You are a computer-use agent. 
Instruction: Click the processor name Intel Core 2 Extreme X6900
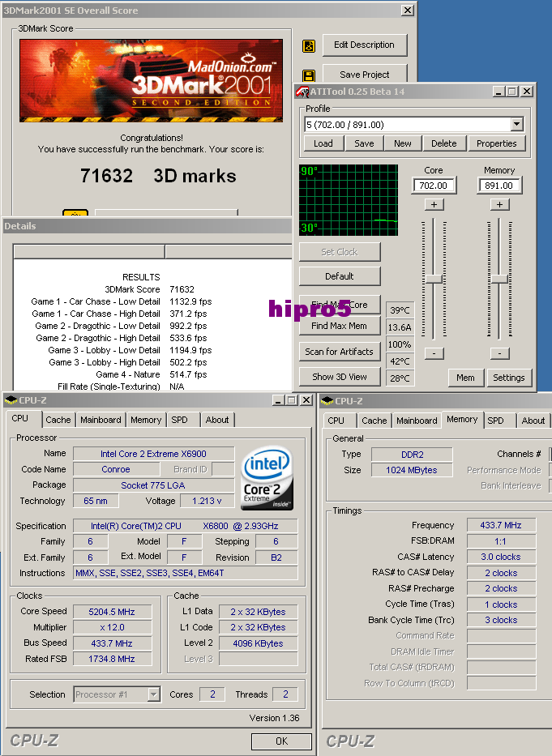[153, 454]
